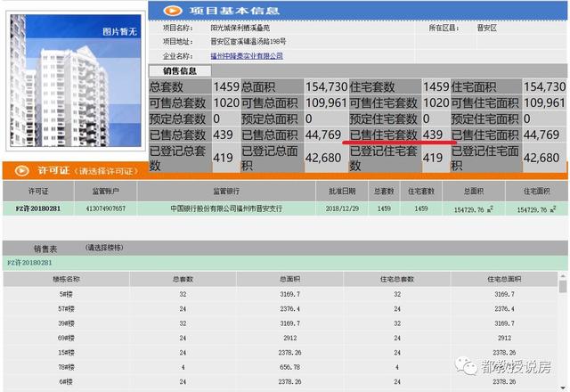Screen dimensions: 570x392
Task: Switch to the 销售信息 tab
Action: [180, 71]
